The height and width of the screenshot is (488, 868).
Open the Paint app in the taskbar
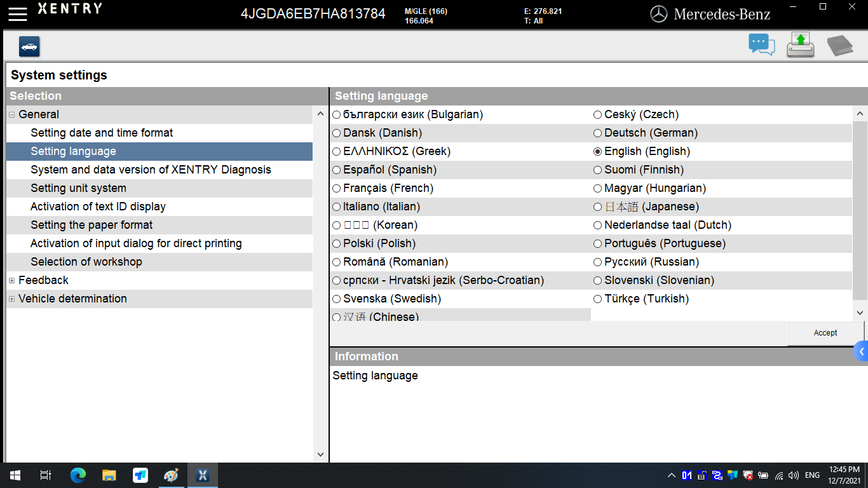point(172,475)
